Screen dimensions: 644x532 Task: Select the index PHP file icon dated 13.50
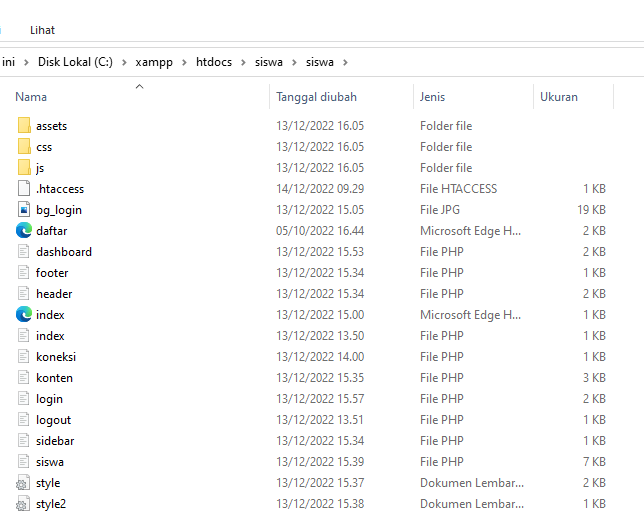click(24, 335)
